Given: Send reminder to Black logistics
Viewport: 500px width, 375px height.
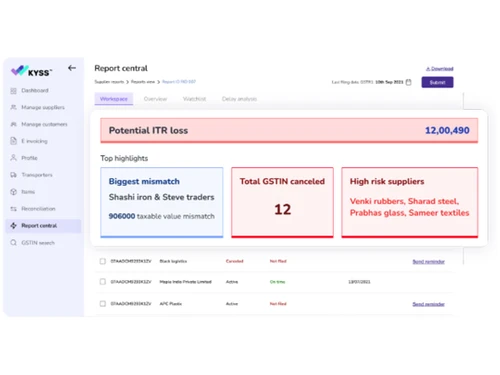Looking at the screenshot, I should click(429, 262).
